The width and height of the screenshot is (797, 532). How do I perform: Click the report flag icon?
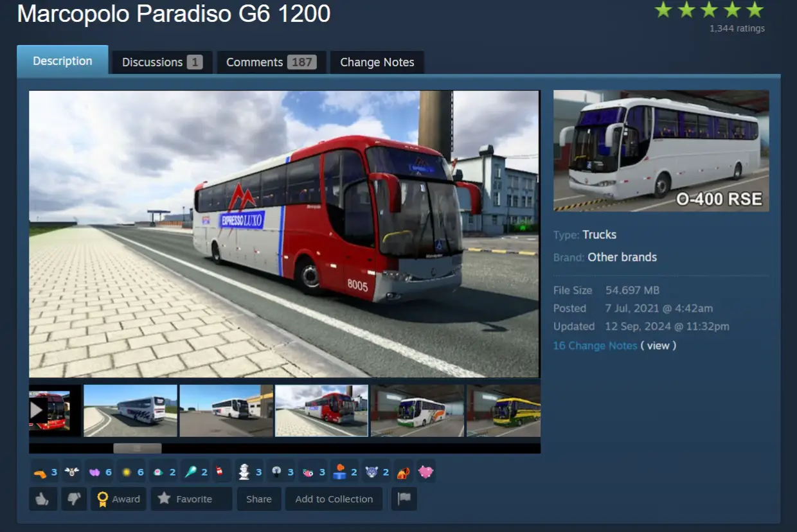(404, 499)
